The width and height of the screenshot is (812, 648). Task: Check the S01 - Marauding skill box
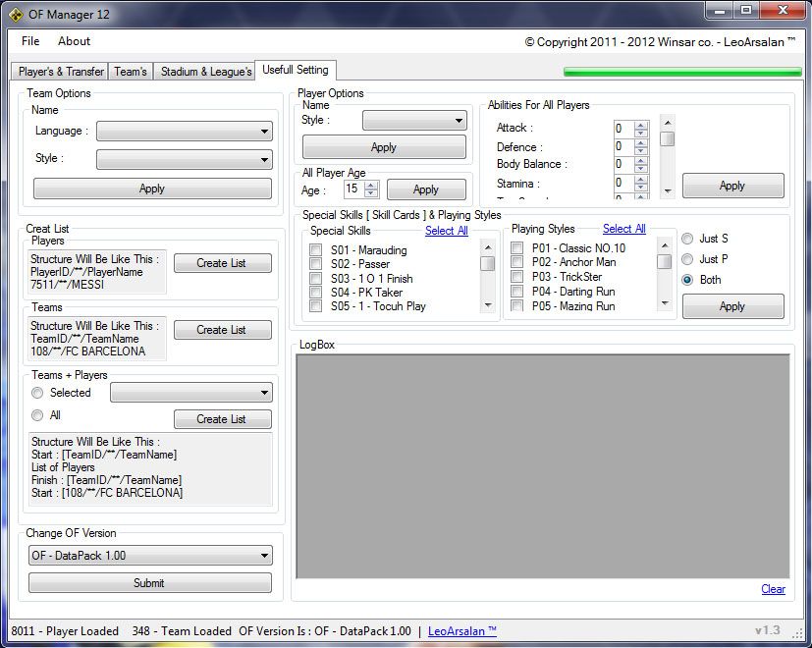click(x=316, y=250)
